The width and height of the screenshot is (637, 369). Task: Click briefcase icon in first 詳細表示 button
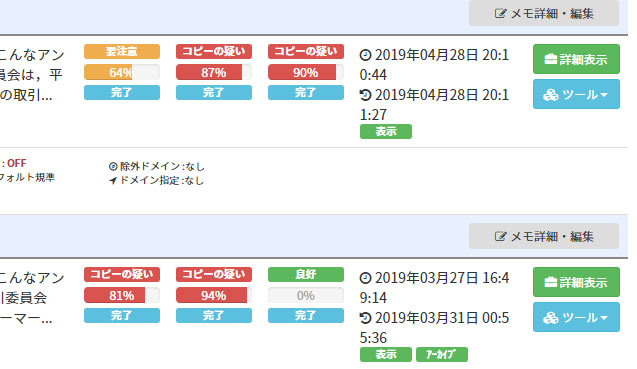coord(550,59)
